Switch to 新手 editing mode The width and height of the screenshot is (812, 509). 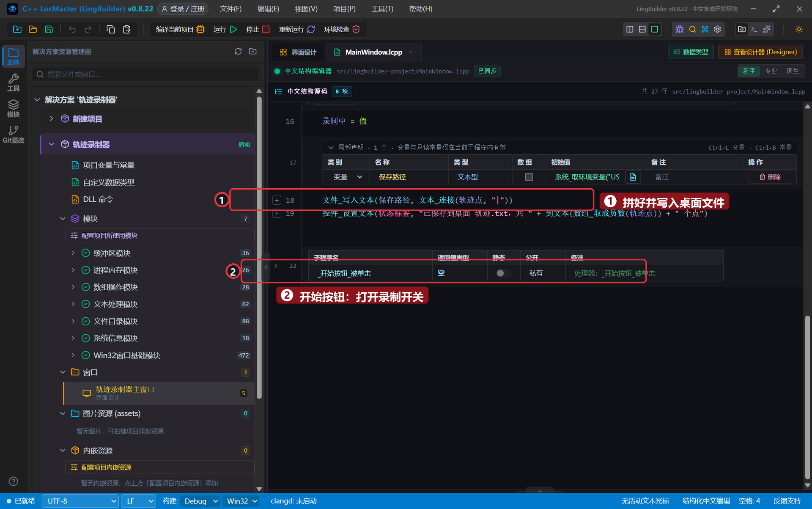[x=749, y=71]
